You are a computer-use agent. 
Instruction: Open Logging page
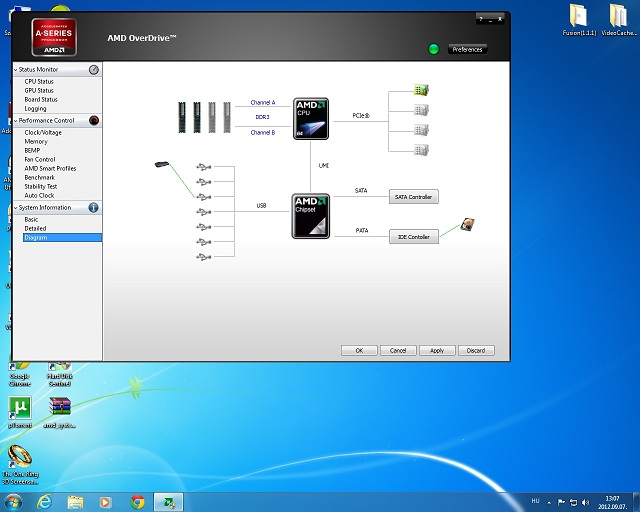point(35,109)
